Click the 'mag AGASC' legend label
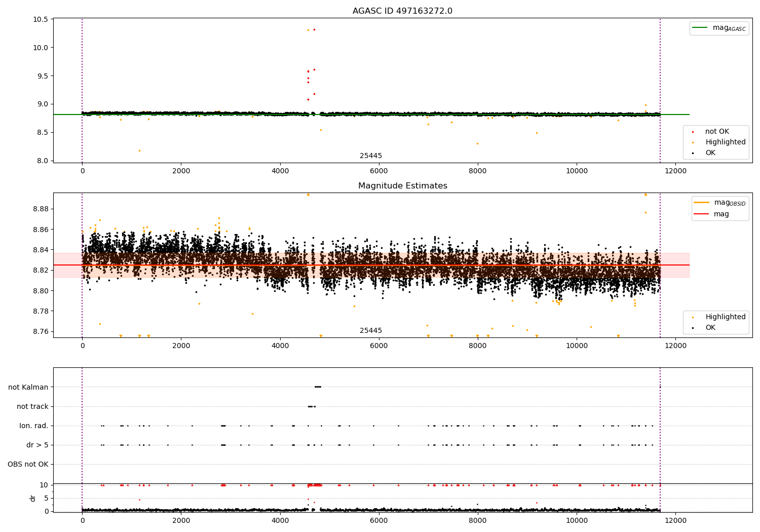Screen dimensions: 760x532 [729, 28]
